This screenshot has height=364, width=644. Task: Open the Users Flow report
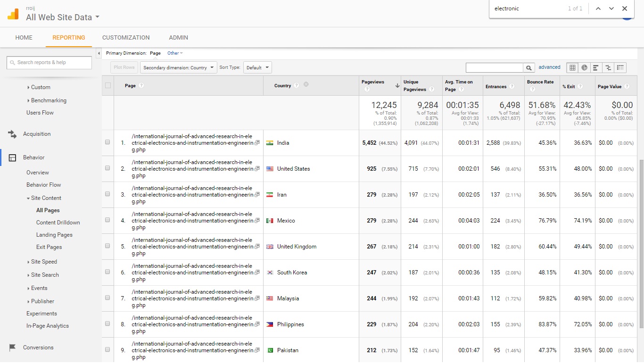click(40, 113)
